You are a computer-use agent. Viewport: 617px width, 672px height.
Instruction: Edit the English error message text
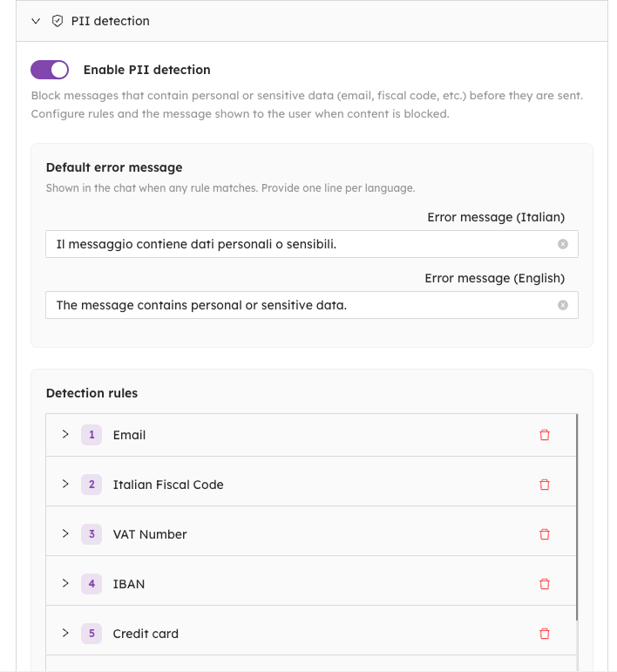[x=296, y=305]
